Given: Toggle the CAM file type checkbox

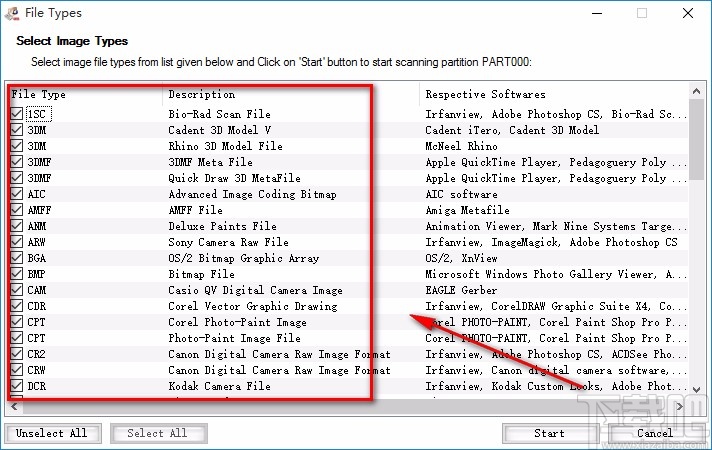Looking at the screenshot, I should pos(17,290).
